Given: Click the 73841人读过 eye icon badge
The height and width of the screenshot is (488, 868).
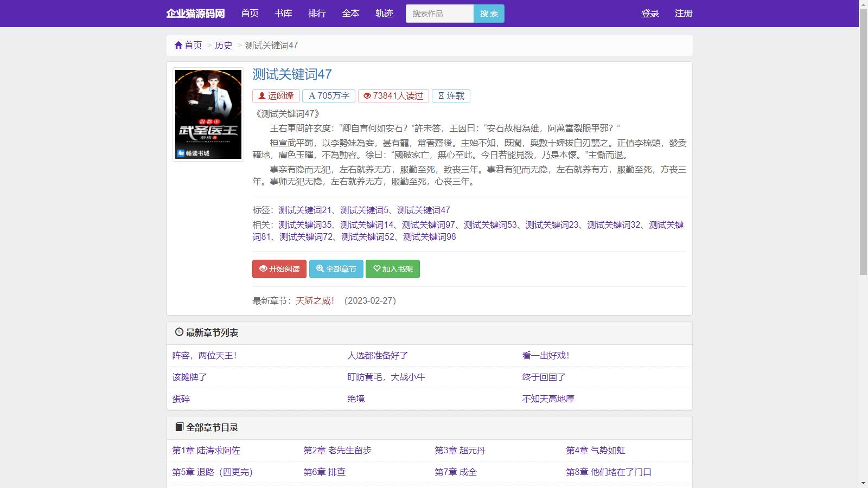Looking at the screenshot, I should [393, 96].
